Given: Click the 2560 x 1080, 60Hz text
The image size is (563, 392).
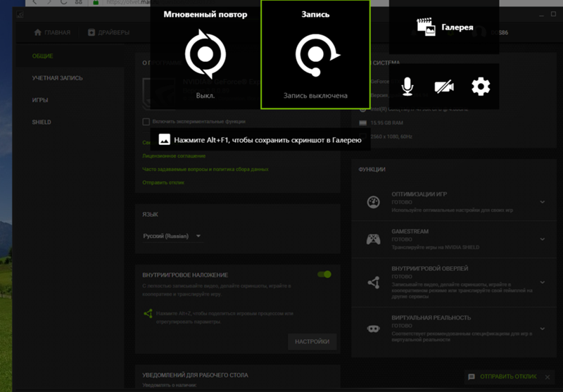Looking at the screenshot, I should [391, 137].
